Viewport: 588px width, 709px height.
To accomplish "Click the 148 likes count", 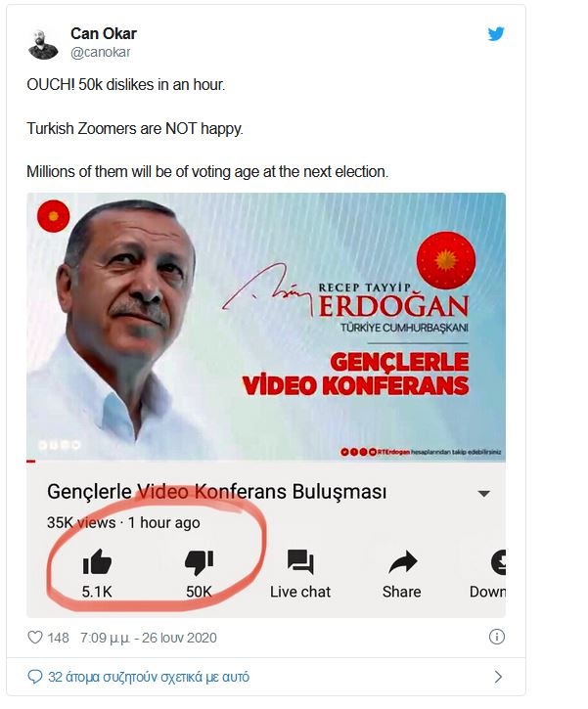I will (59, 638).
